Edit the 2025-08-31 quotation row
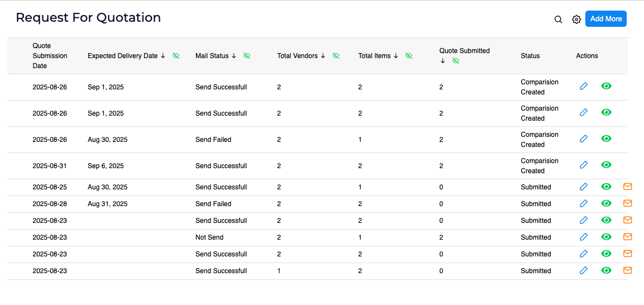 click(584, 165)
